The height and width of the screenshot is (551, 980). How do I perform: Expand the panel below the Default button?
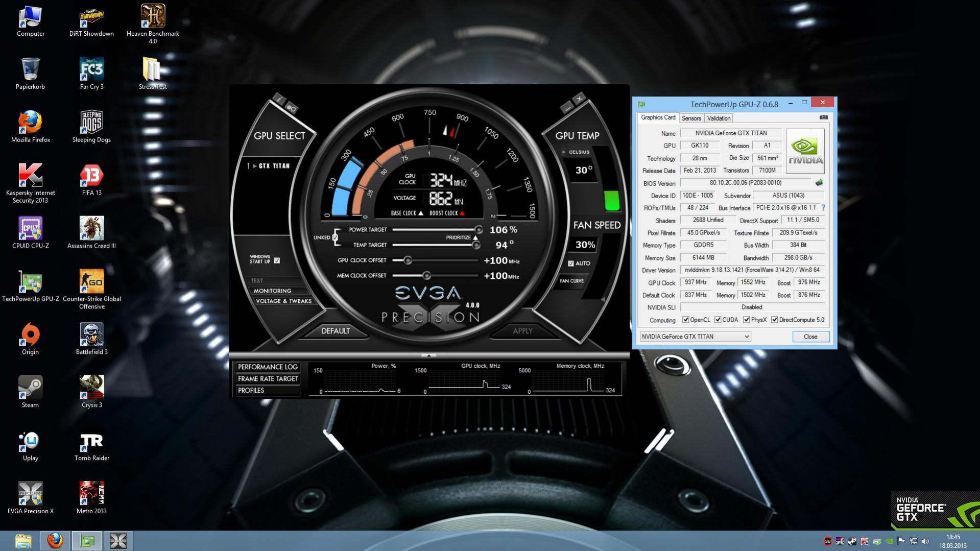(x=429, y=355)
